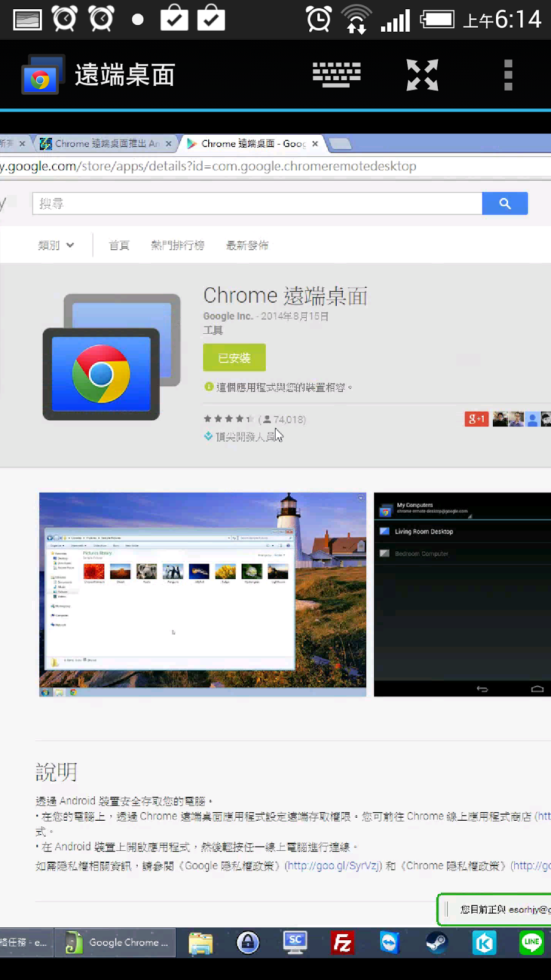This screenshot has width=551, height=980.
Task: Open the three-dot overflow menu
Action: [x=508, y=75]
